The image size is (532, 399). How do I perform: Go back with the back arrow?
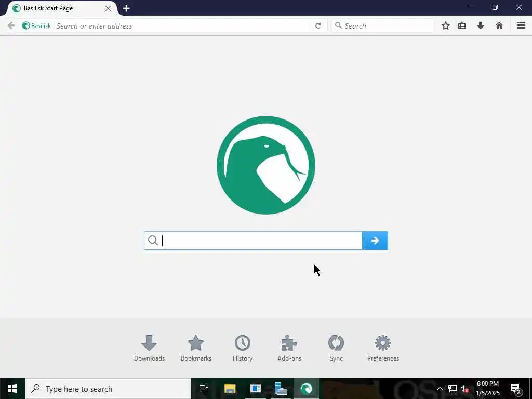(x=11, y=26)
